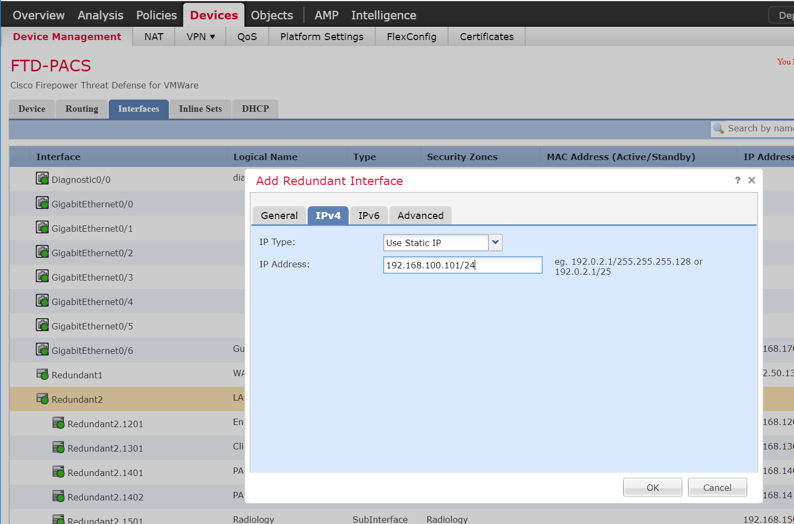Click the GigabitEthernet0/4 interface icon
The image size is (794, 524).
click(43, 301)
